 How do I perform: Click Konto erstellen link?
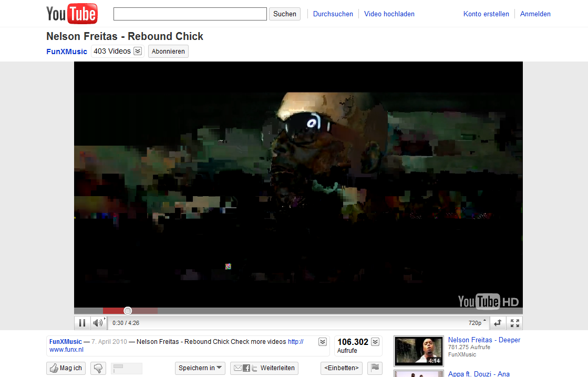click(x=487, y=14)
